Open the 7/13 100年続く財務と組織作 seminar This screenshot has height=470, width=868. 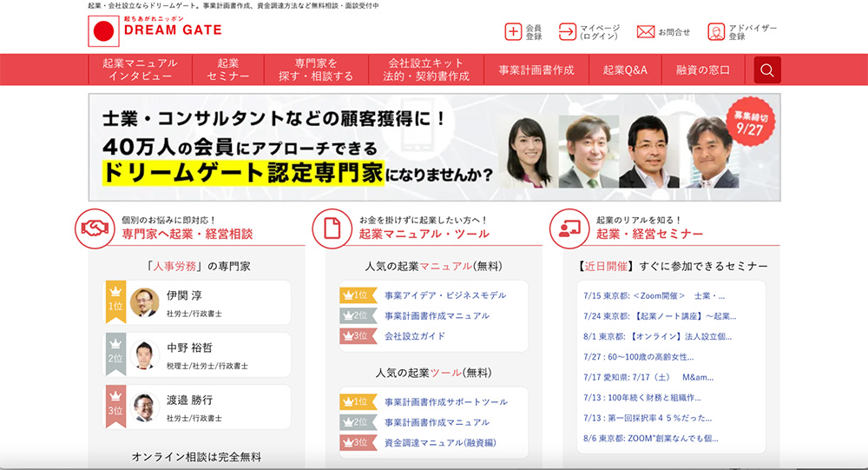tap(642, 397)
